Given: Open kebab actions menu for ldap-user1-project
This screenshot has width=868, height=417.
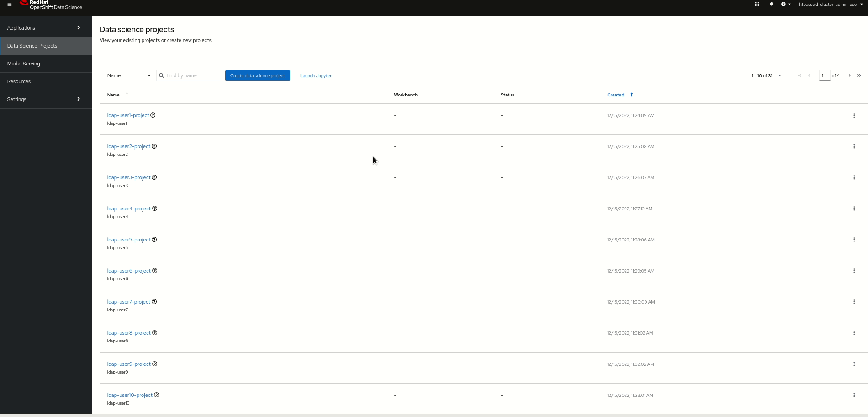Looking at the screenshot, I should click(854, 116).
